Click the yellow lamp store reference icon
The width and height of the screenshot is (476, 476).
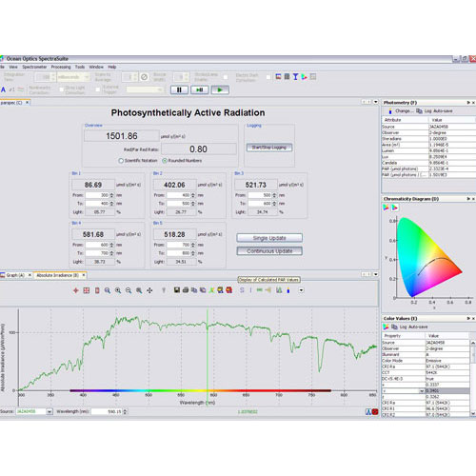[220, 290]
